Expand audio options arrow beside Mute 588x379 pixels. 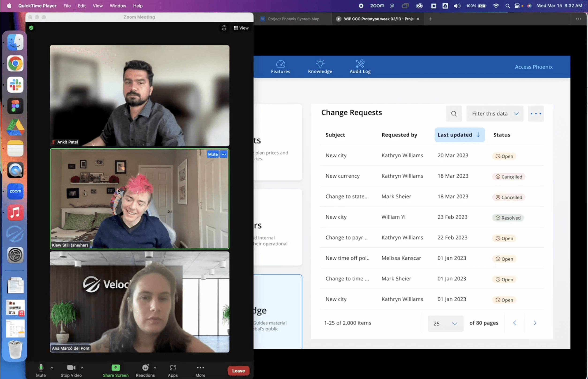coord(52,368)
